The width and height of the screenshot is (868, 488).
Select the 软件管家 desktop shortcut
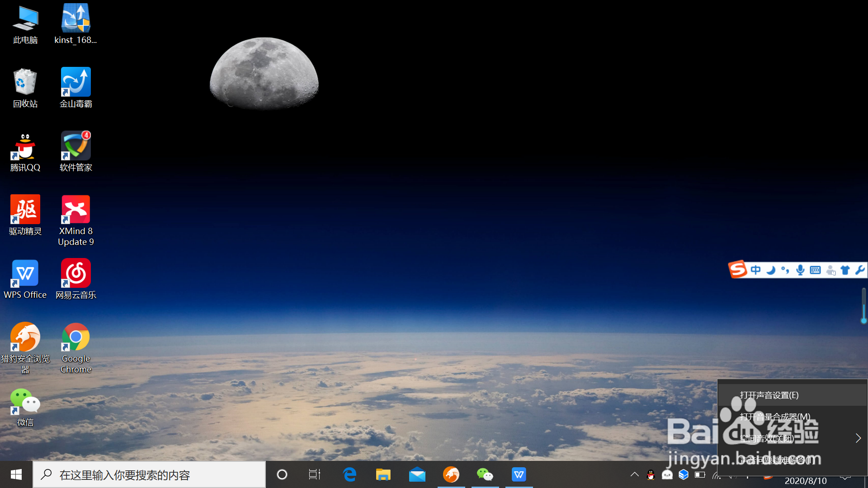coord(75,152)
